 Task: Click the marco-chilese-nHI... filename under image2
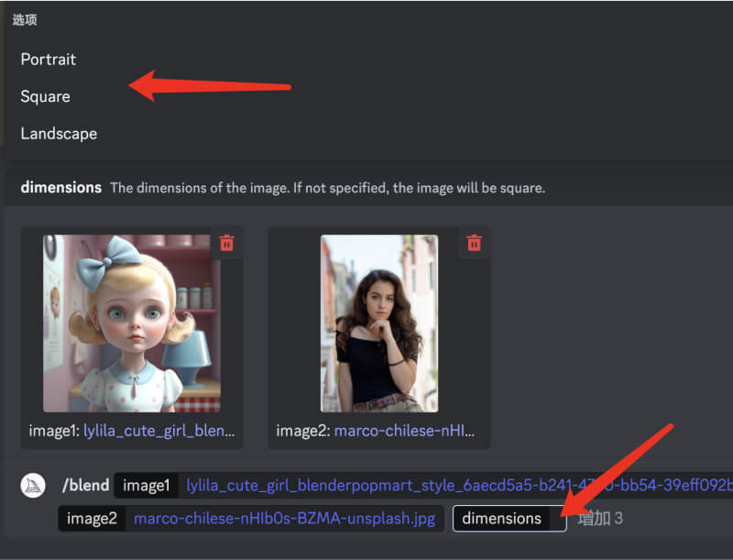[405, 431]
